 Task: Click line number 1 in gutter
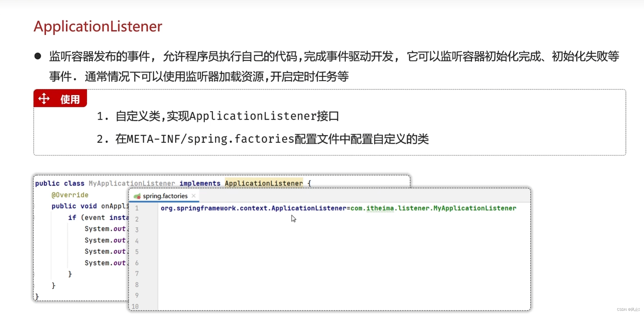pyautogui.click(x=137, y=208)
